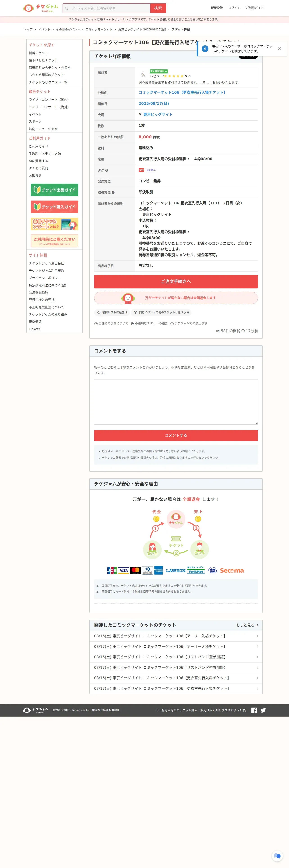Viewport: 289px width, 868px height.
Task: Open the ご利用前にご覧ください banner
Action: [x=54, y=241]
